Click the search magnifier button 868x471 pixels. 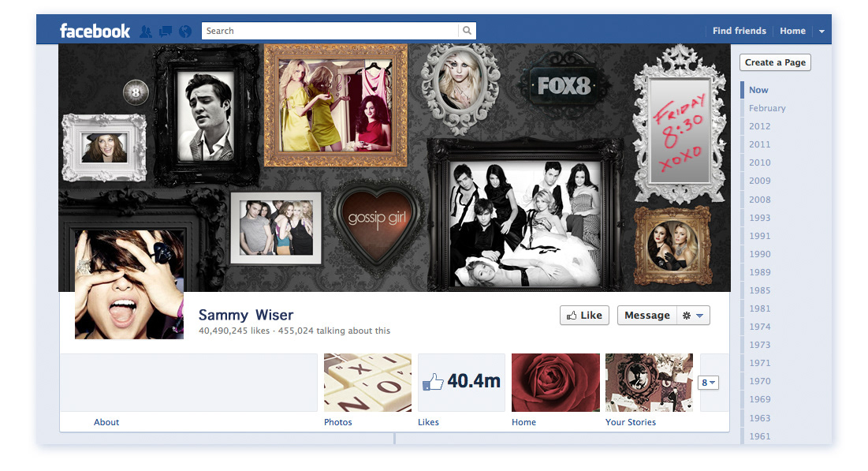(468, 31)
